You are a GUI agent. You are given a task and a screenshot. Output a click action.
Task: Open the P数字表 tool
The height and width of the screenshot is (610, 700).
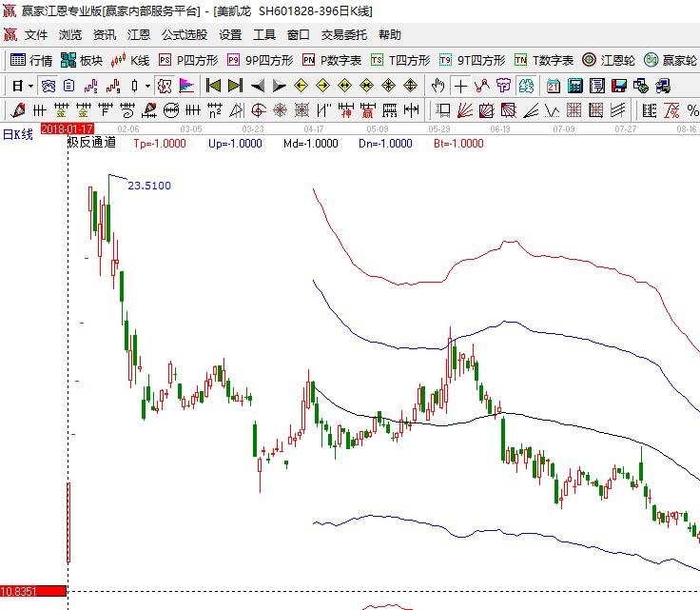[x=332, y=60]
